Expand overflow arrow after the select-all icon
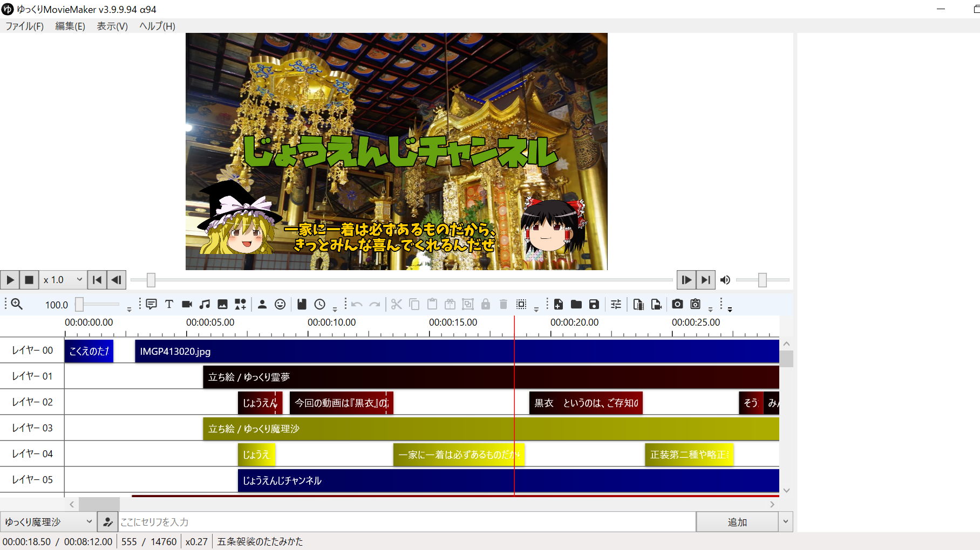Image resolution: width=980 pixels, height=550 pixels. (536, 310)
